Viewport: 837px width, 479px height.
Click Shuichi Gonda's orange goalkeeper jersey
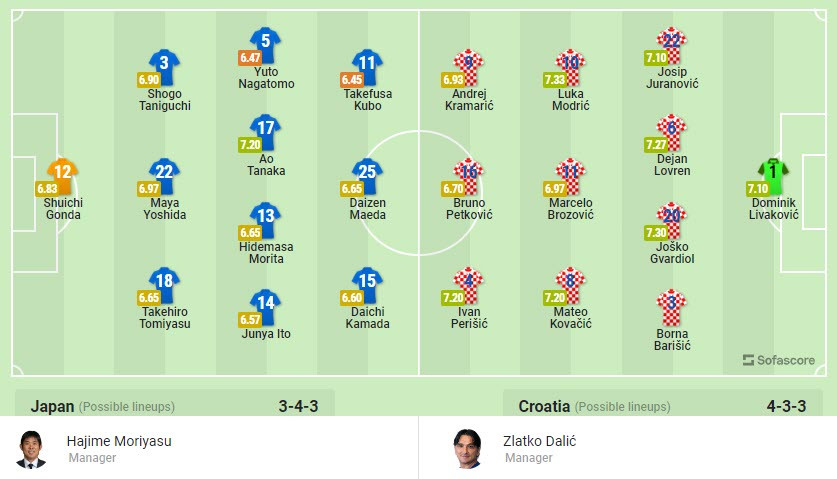point(62,175)
